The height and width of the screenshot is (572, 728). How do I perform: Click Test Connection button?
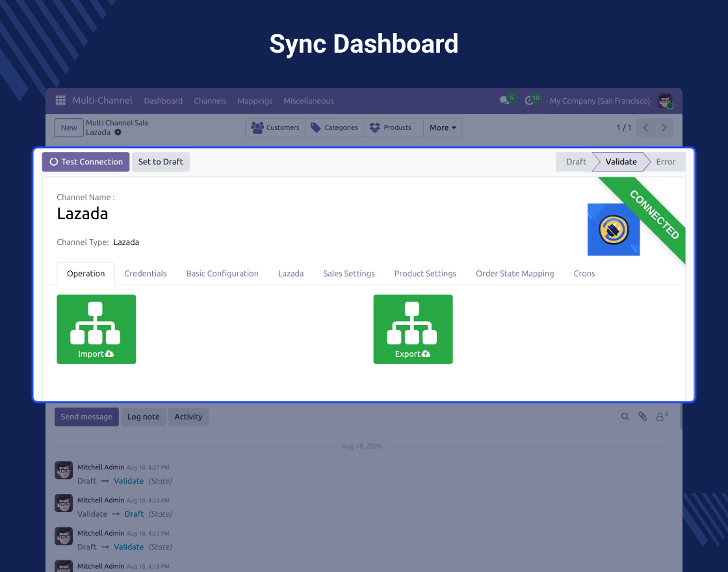86,162
